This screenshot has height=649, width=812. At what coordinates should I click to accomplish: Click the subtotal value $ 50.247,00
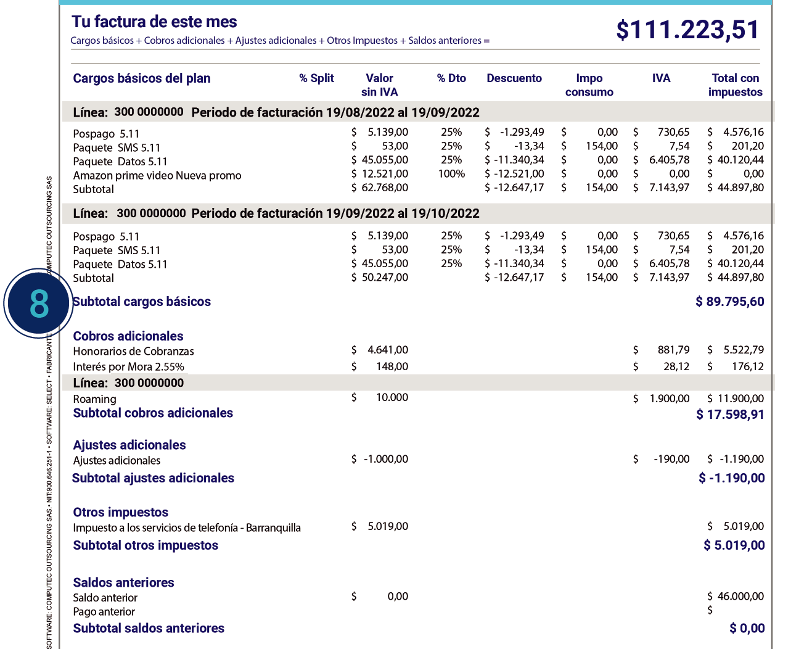(380, 278)
